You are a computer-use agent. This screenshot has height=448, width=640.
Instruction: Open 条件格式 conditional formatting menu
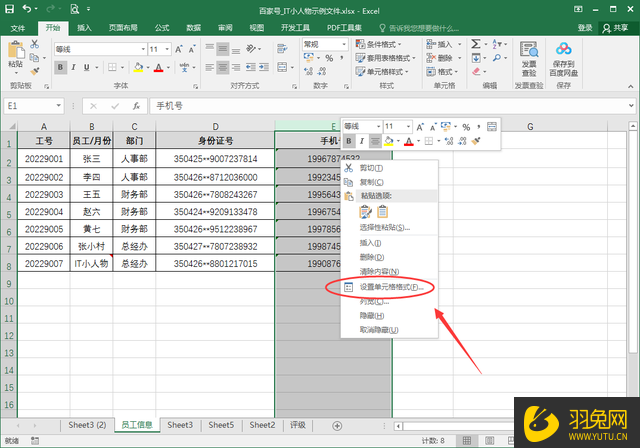379,44
